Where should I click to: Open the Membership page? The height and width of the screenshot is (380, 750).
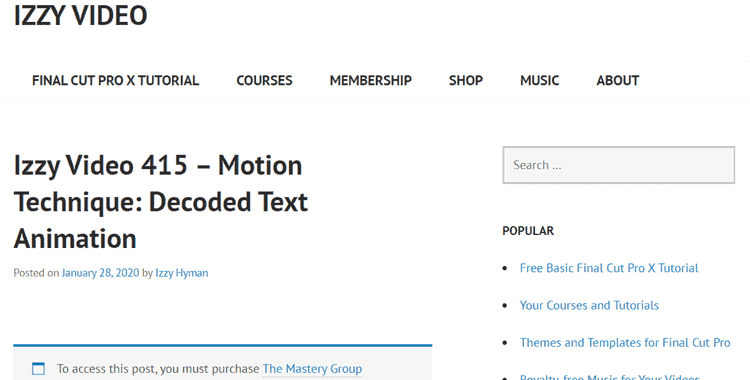click(371, 80)
